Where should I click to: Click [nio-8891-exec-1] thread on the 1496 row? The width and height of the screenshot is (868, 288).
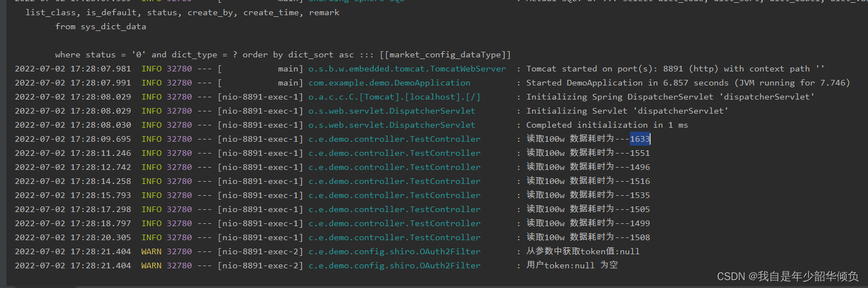click(261, 167)
